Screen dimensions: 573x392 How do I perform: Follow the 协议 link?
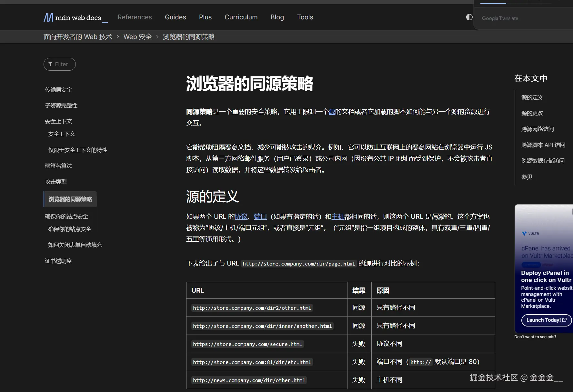pos(241,216)
